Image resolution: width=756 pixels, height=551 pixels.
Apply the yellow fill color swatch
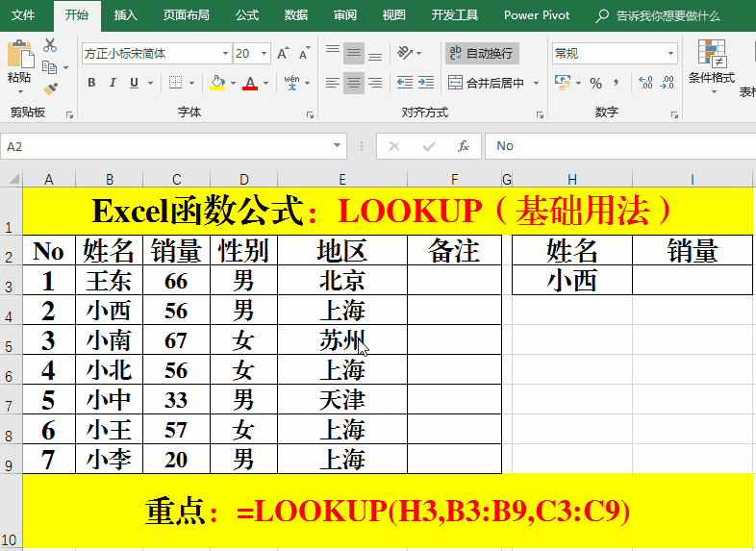coord(217,83)
